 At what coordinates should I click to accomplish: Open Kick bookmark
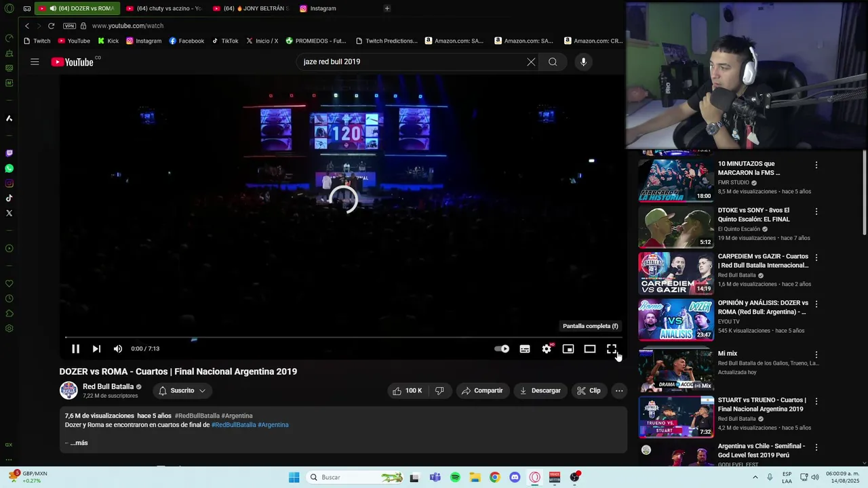pos(108,41)
